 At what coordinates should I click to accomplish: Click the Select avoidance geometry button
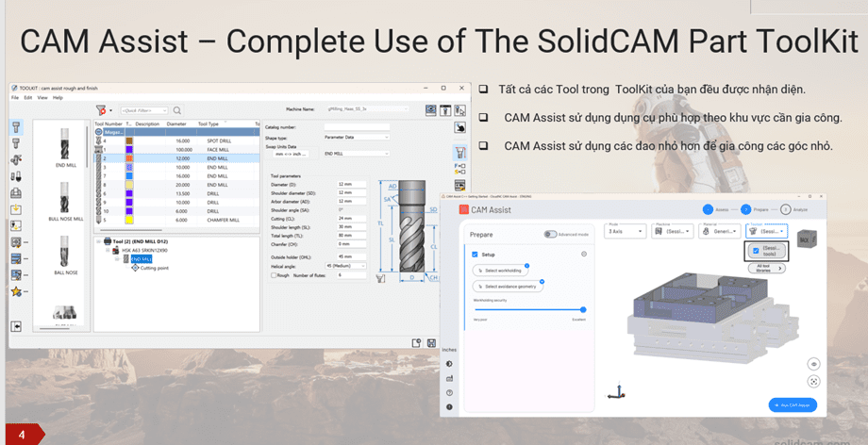tap(508, 287)
